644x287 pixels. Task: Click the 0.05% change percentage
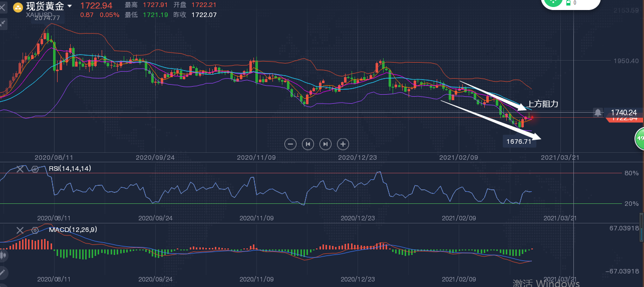[x=110, y=15]
